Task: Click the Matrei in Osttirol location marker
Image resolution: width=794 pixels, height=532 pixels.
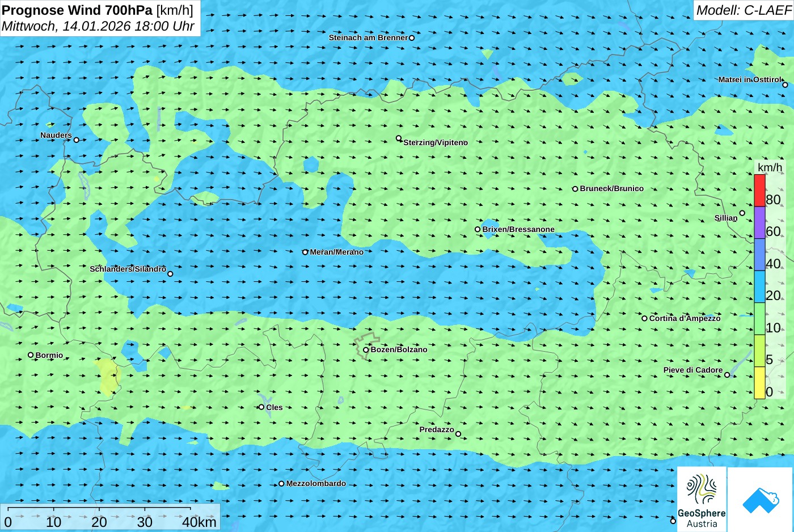Action: [x=785, y=85]
